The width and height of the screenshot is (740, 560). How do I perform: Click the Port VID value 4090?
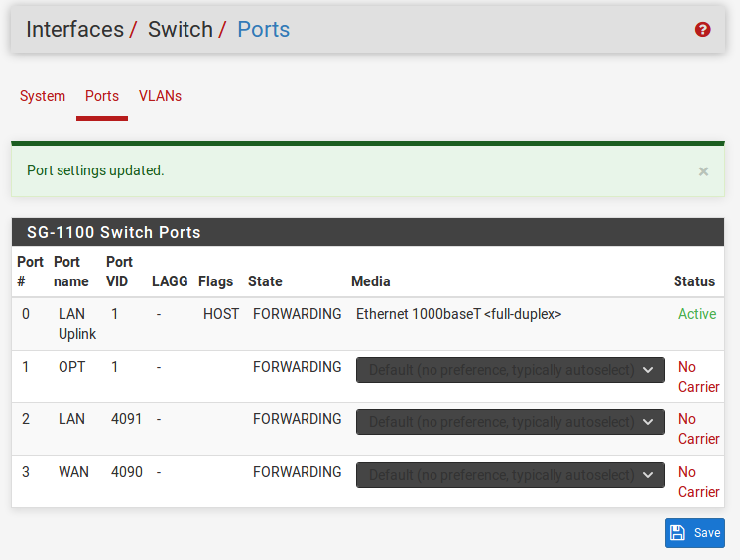tap(126, 472)
